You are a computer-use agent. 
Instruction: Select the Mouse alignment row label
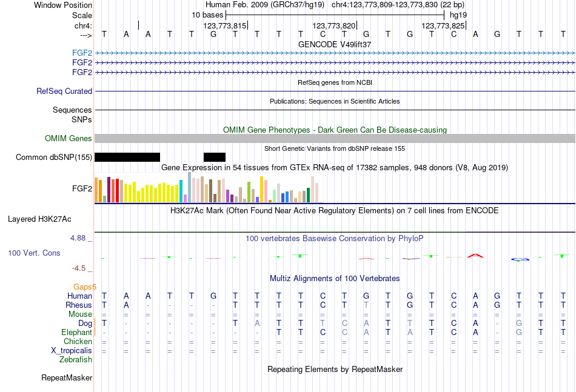[x=80, y=314]
